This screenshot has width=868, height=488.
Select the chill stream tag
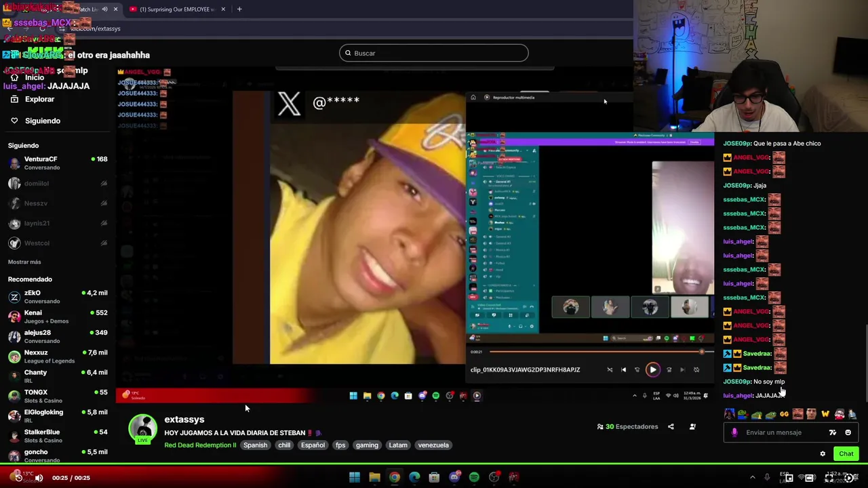[284, 445]
